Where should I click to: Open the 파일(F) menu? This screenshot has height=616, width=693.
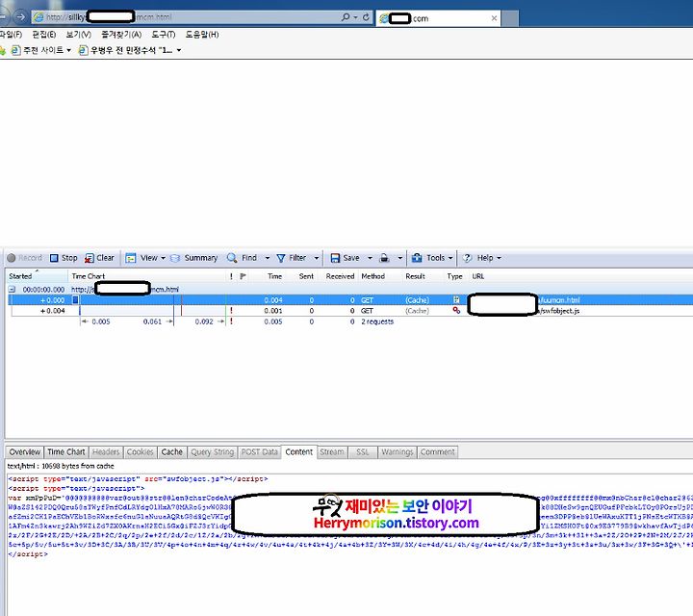pyautogui.click(x=11, y=35)
